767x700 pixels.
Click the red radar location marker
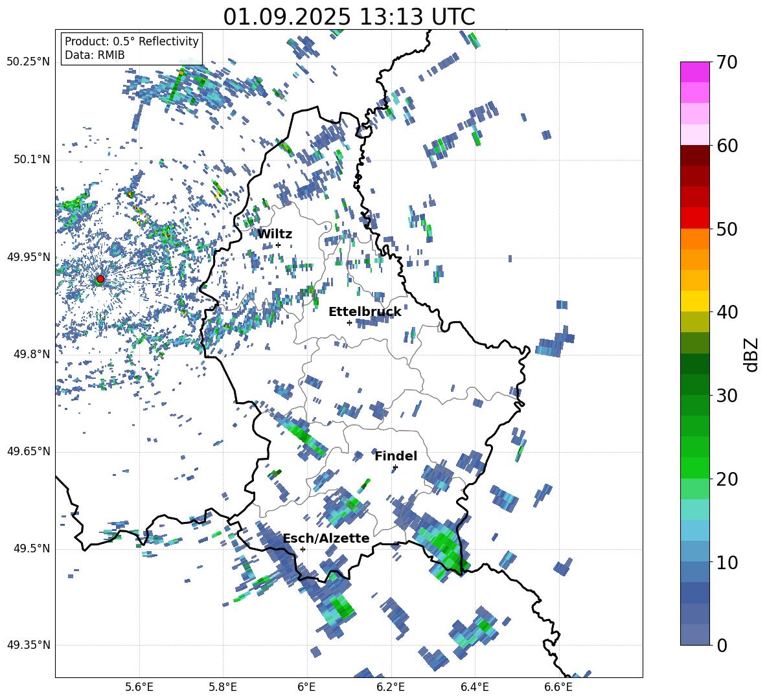(100, 279)
